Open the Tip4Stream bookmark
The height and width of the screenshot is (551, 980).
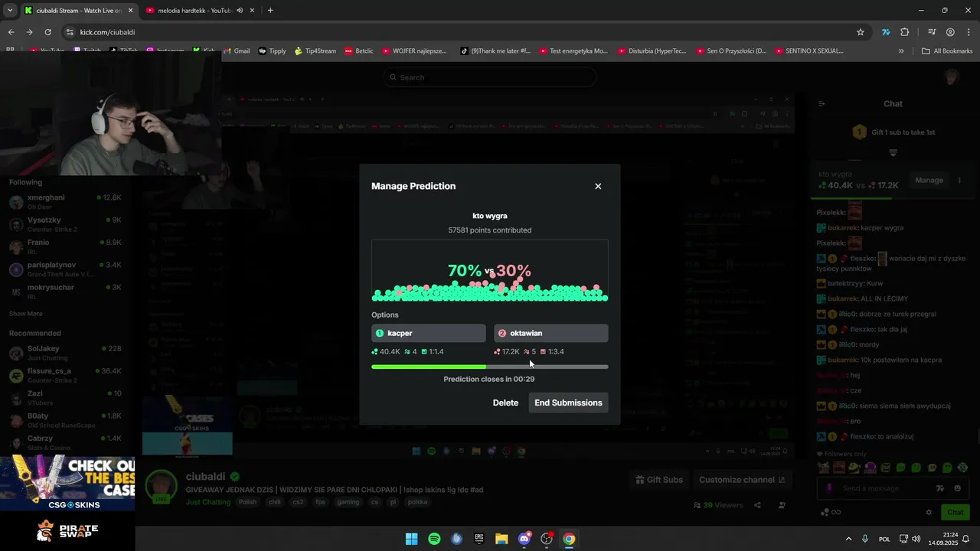(x=315, y=51)
